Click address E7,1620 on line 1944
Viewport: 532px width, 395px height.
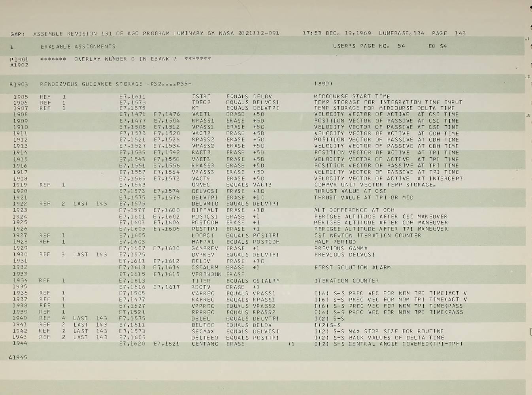[x=132, y=344]
